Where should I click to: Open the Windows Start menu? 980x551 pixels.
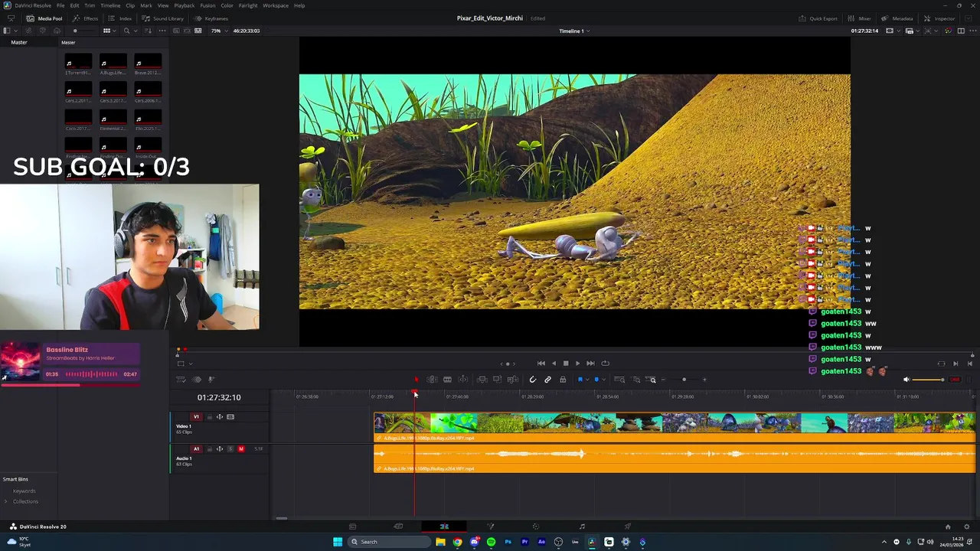pyautogui.click(x=338, y=542)
